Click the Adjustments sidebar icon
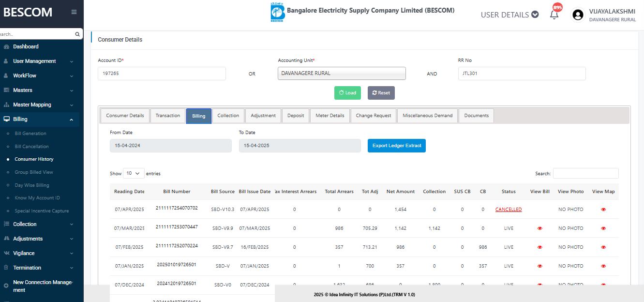 (x=6, y=239)
